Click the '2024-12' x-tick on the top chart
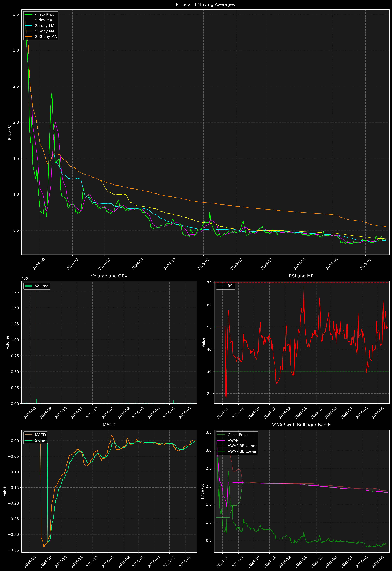 [170, 264]
